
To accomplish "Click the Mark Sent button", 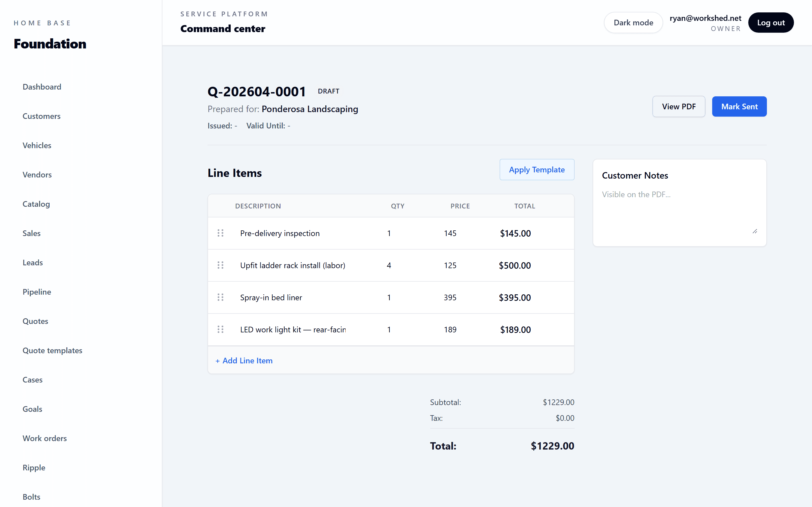I will click(739, 107).
